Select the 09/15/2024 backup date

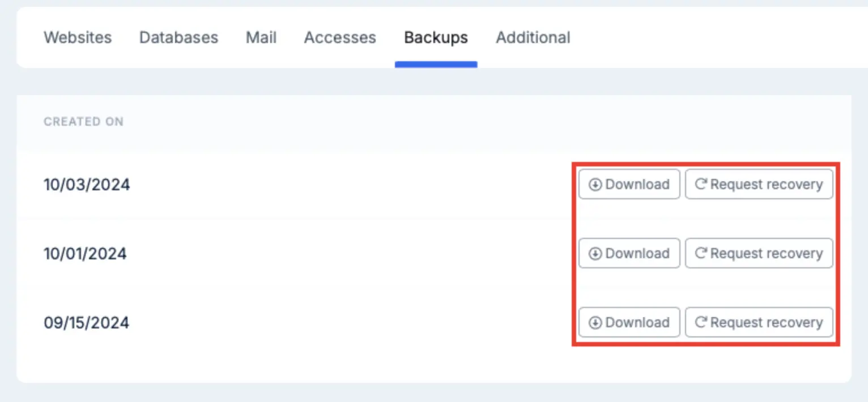point(86,323)
